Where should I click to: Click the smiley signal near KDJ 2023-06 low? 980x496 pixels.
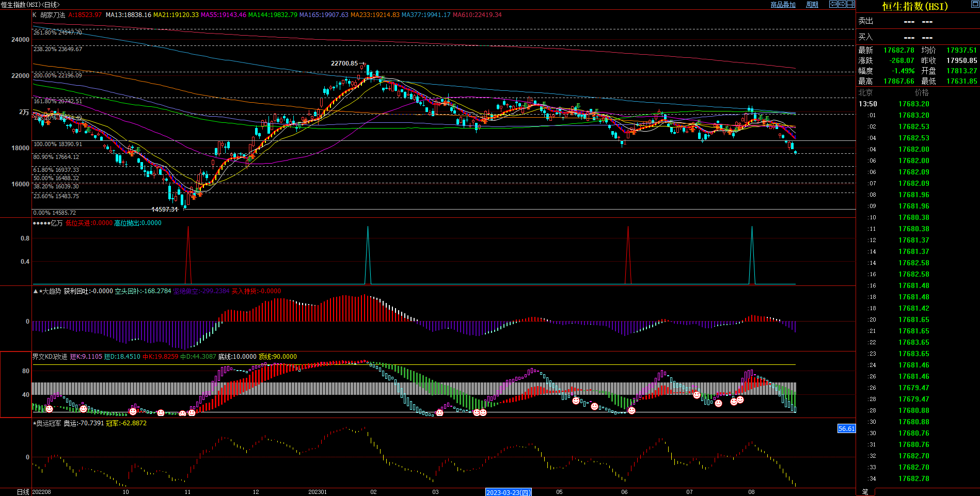631,410
